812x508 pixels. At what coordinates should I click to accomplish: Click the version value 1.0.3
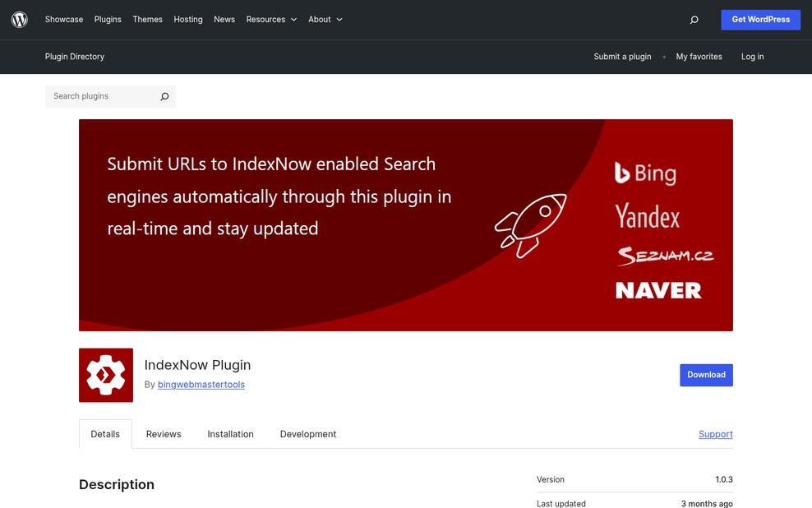(724, 479)
